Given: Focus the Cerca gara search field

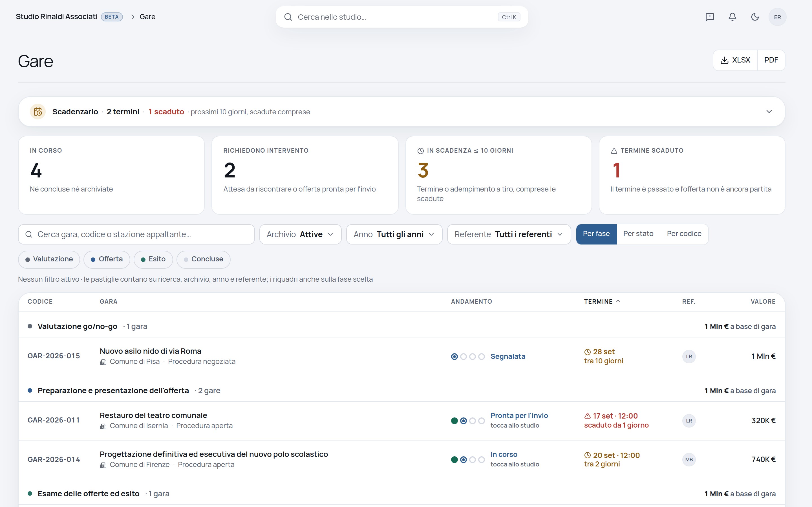Looking at the screenshot, I should (x=136, y=234).
